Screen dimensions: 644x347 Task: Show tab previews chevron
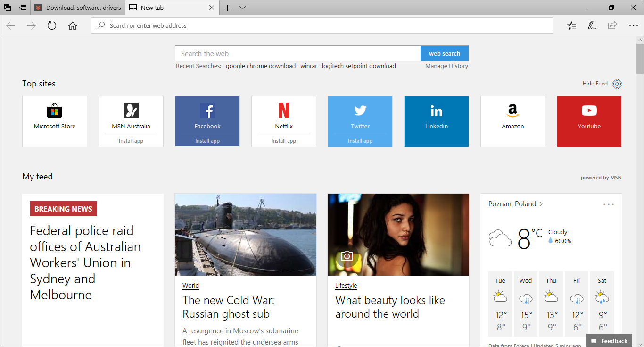point(242,8)
